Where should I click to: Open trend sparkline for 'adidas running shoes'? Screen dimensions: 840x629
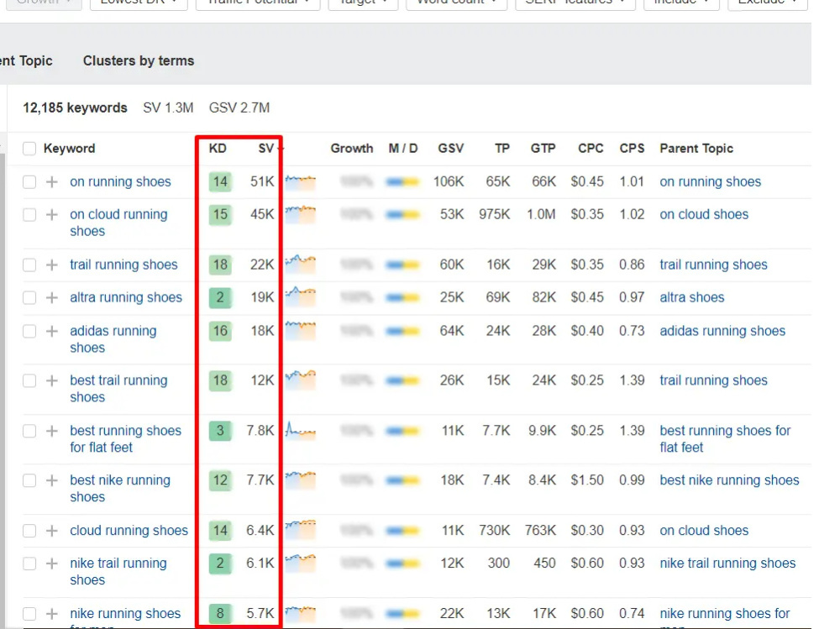tap(300, 331)
